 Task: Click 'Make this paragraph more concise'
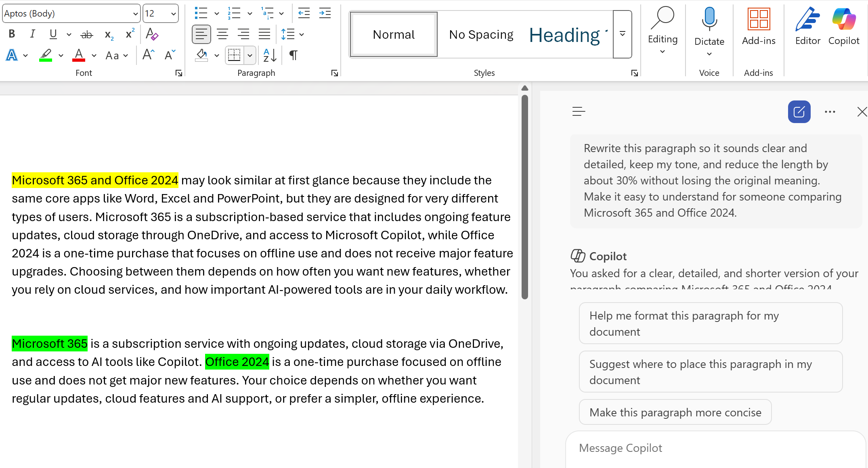(x=675, y=412)
